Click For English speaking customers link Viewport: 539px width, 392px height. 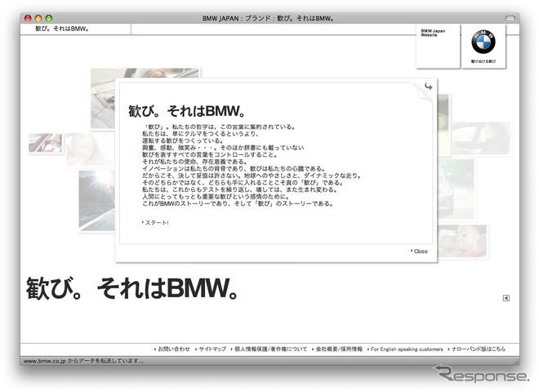tap(405, 349)
